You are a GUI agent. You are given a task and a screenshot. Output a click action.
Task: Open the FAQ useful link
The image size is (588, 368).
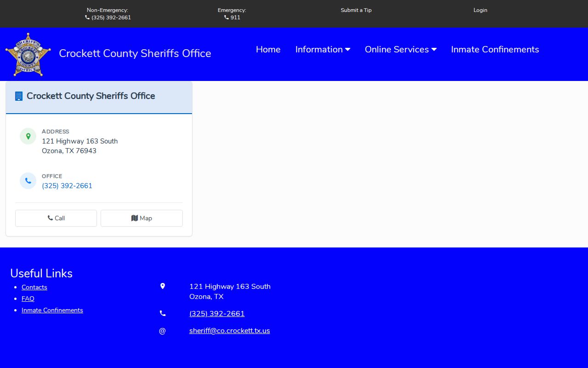28,299
